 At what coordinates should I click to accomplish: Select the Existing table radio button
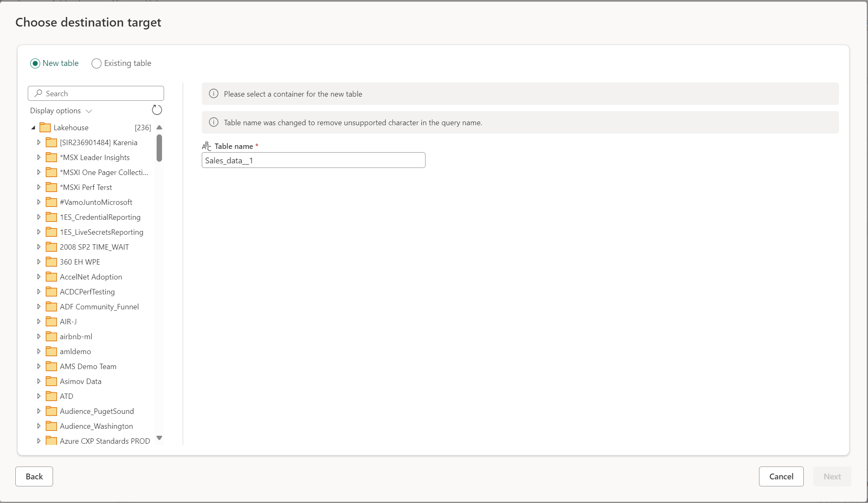point(95,63)
